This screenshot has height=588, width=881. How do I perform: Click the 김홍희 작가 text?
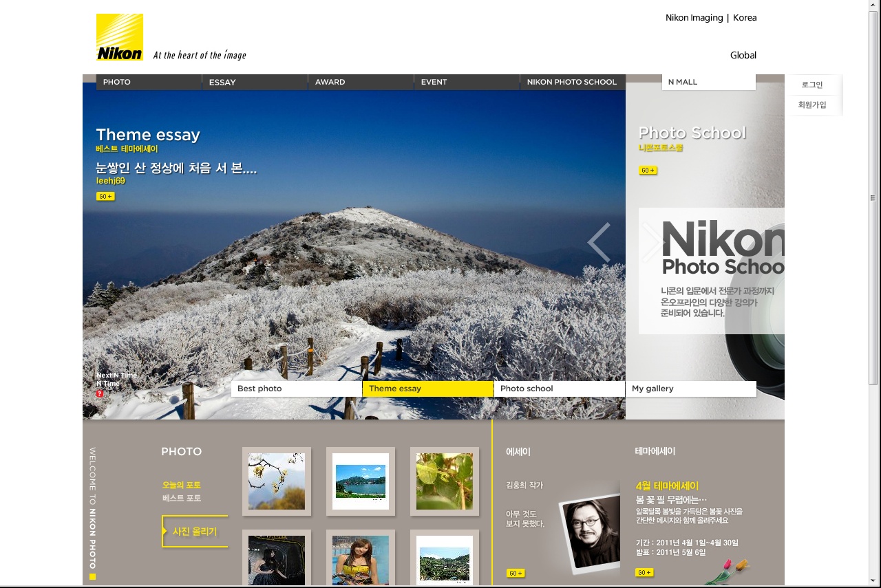[524, 485]
